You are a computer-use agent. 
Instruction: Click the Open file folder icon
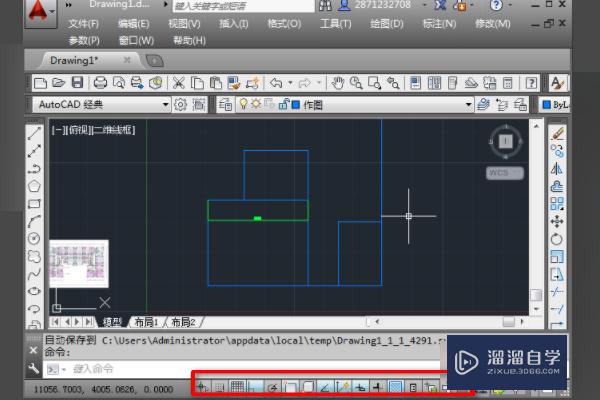tap(59, 83)
